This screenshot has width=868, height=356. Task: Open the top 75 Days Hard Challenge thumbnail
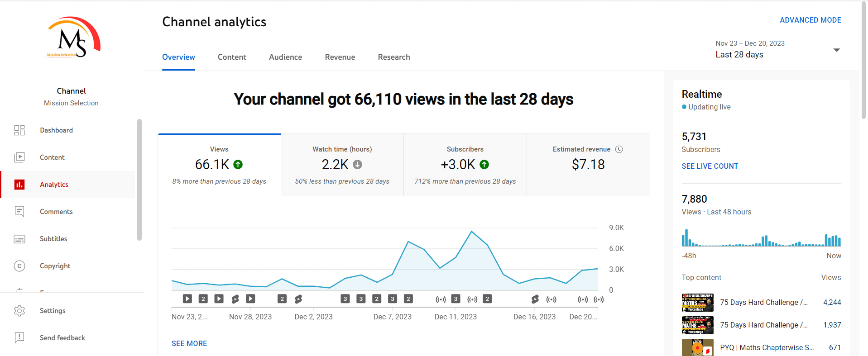click(697, 302)
